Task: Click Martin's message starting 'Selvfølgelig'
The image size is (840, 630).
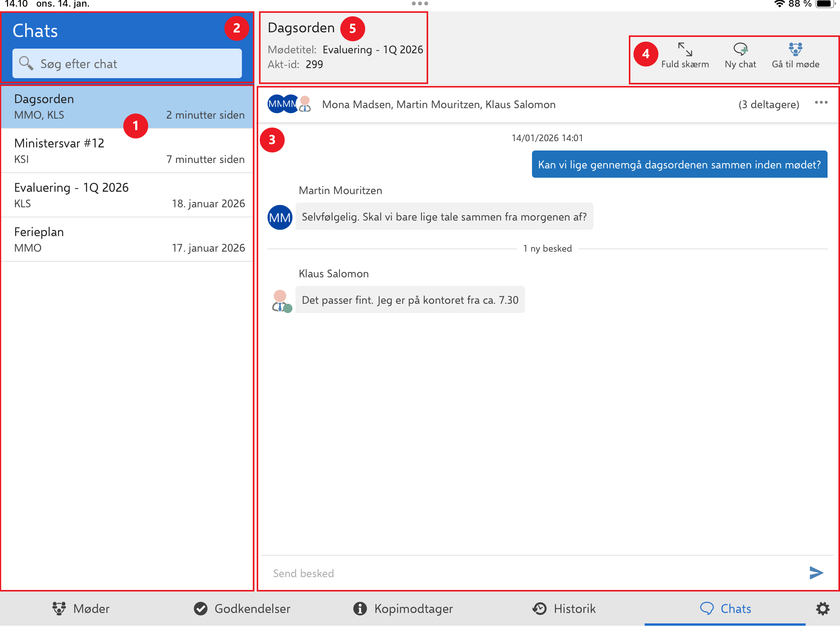Action: point(444,217)
